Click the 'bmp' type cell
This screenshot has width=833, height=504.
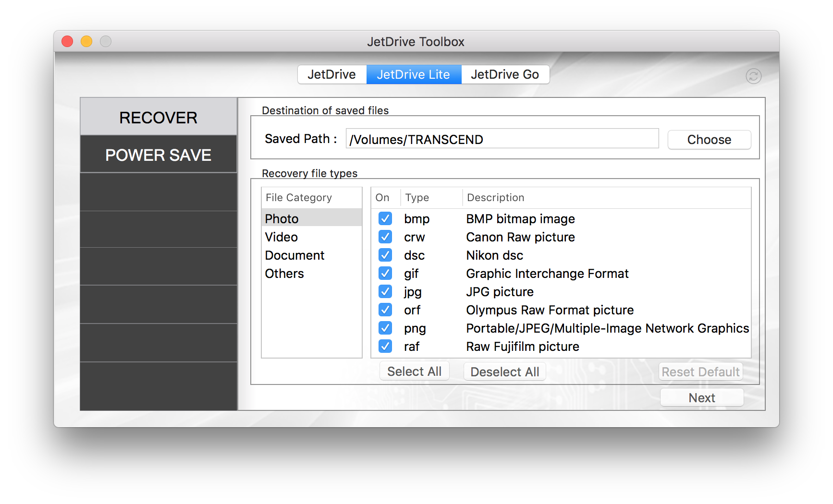point(416,219)
